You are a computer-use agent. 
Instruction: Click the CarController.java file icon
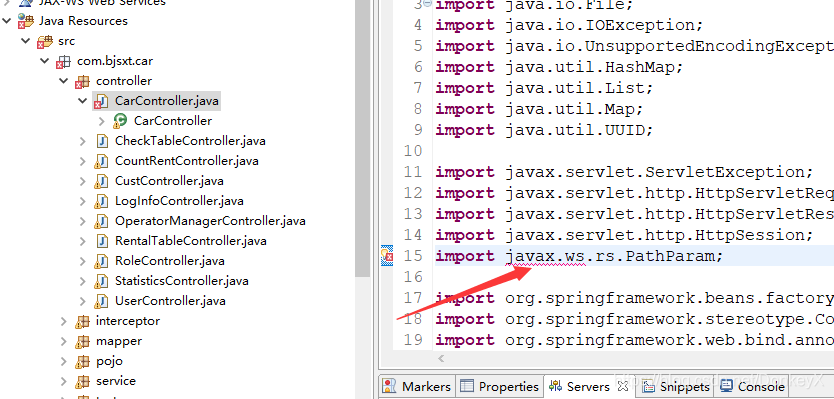[x=101, y=101]
